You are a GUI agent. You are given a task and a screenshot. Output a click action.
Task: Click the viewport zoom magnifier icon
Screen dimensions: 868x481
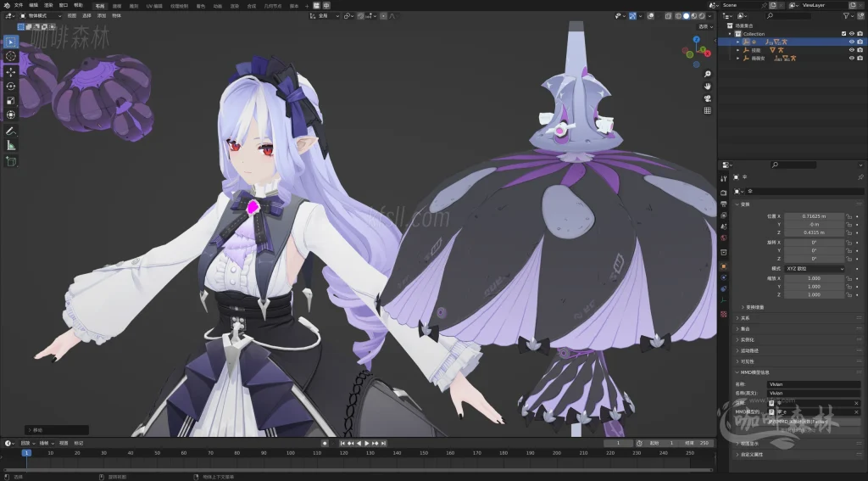click(708, 74)
